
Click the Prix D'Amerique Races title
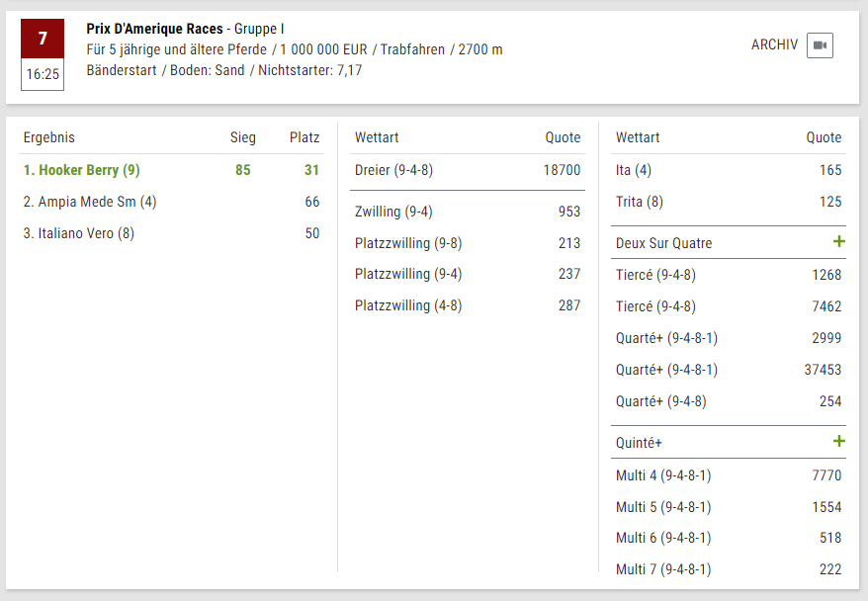coord(154,29)
